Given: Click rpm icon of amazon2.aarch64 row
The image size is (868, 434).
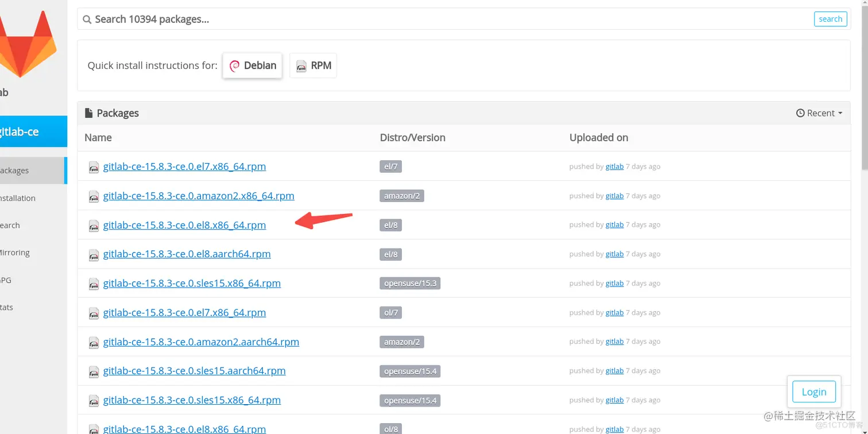Looking at the screenshot, I should pyautogui.click(x=94, y=342).
